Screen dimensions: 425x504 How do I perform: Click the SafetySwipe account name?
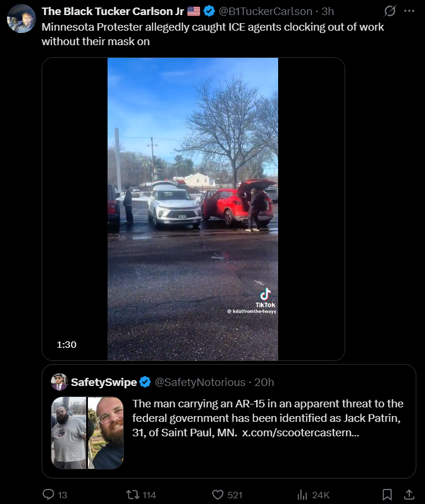(104, 382)
